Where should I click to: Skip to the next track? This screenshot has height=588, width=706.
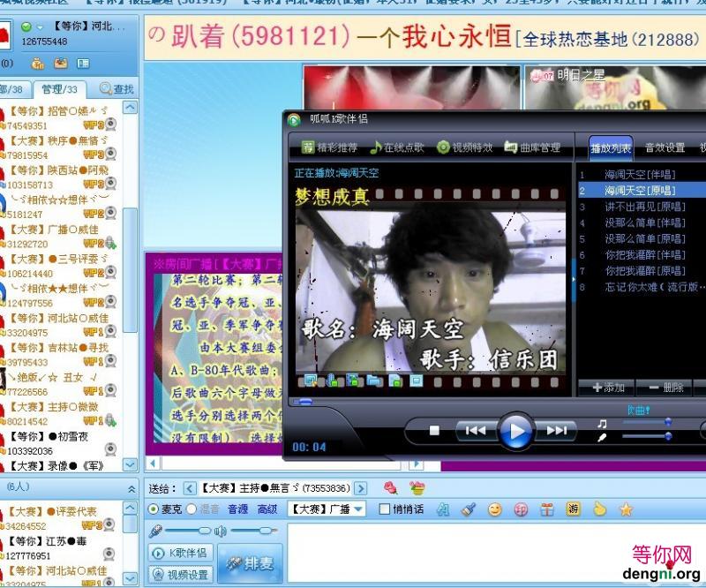coord(556,430)
